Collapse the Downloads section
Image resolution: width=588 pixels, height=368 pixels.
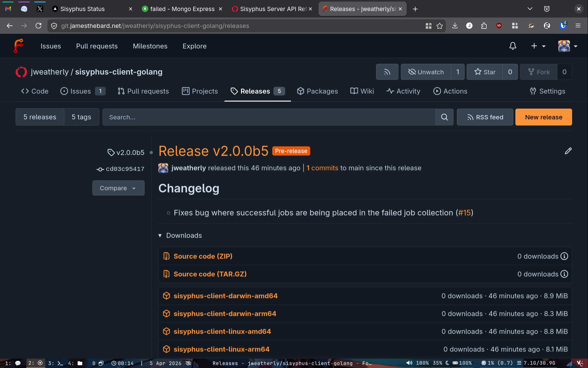coord(180,236)
